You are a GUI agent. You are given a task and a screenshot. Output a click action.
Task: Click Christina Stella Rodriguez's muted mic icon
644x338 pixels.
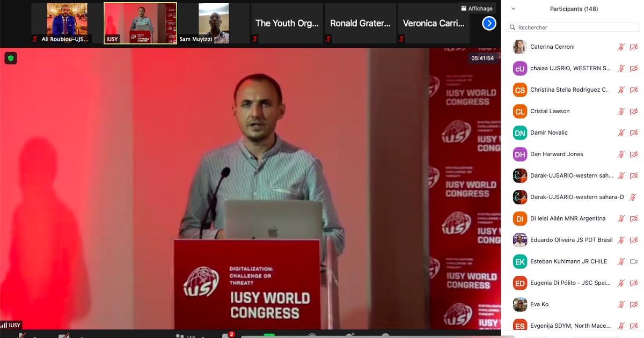tap(621, 90)
